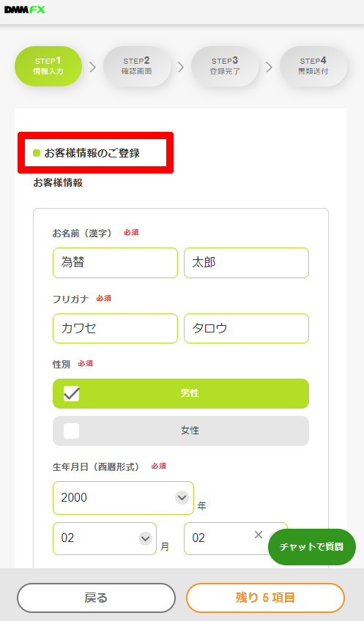Screen dimensions: 364x621
Task: Click the given name kanji field 太郎
Action: coord(246,263)
